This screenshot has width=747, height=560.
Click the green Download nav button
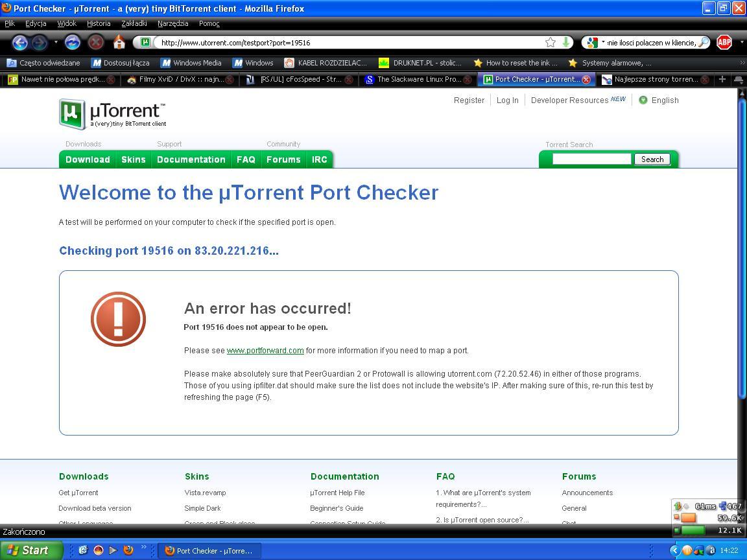point(88,159)
